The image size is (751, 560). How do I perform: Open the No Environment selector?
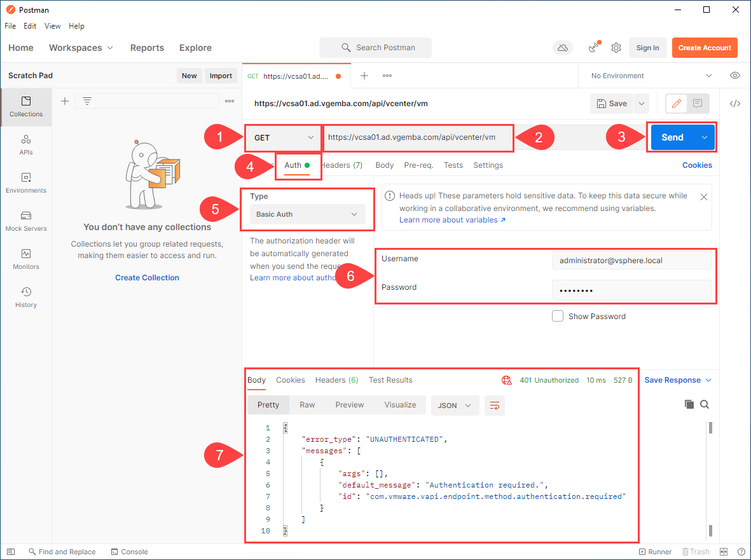coord(651,76)
